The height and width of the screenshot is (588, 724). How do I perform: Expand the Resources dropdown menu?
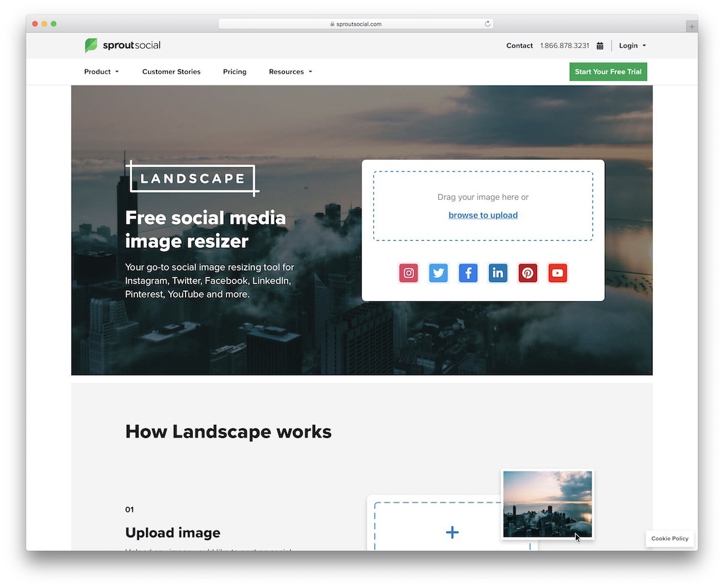click(x=290, y=72)
